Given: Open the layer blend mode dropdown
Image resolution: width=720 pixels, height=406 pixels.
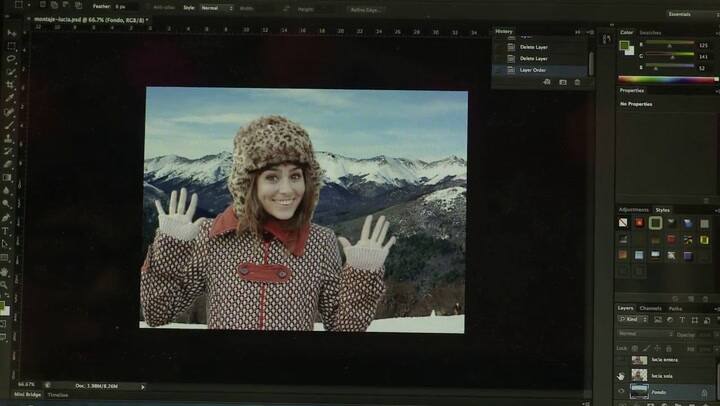Looking at the screenshot, I should pyautogui.click(x=646, y=334).
